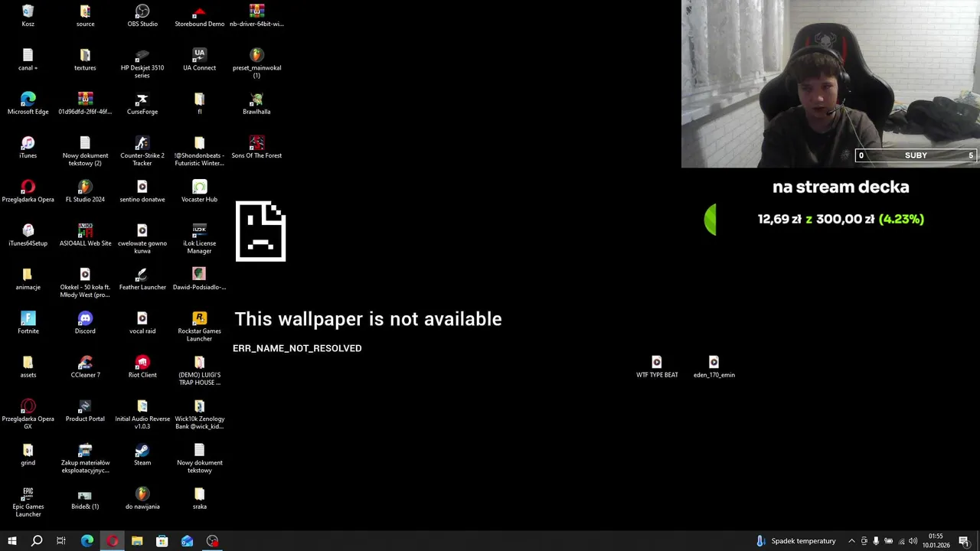
Task: Select the iTunes64Setup installer icon
Action: pos(28,235)
